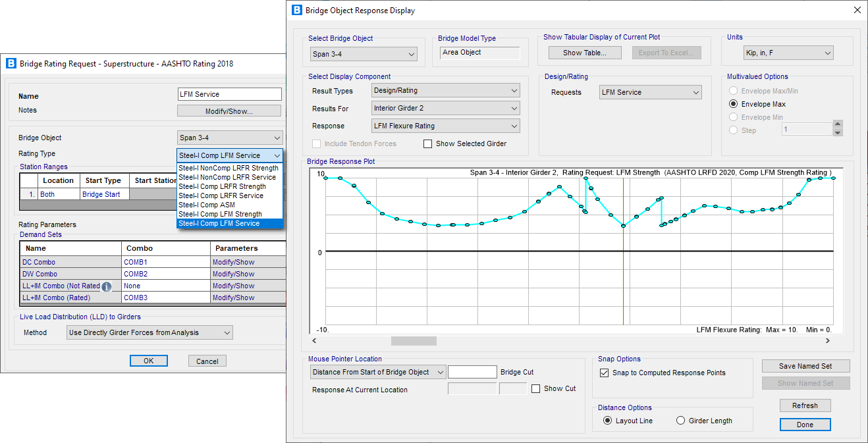
Task: Expand the Results For Interior Girder 2 dropdown
Action: tap(445, 108)
